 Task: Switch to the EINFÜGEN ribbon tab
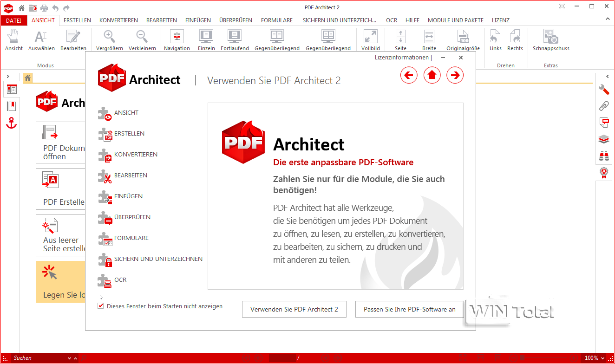[x=198, y=20]
